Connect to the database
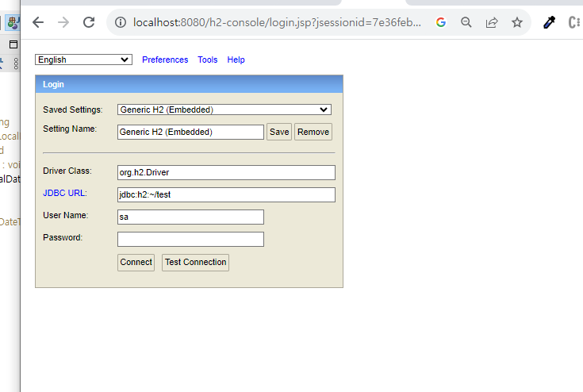 click(136, 262)
